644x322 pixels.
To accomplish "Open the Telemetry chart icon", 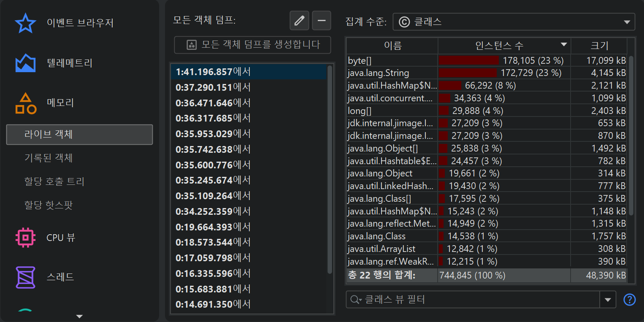I will click(25, 63).
